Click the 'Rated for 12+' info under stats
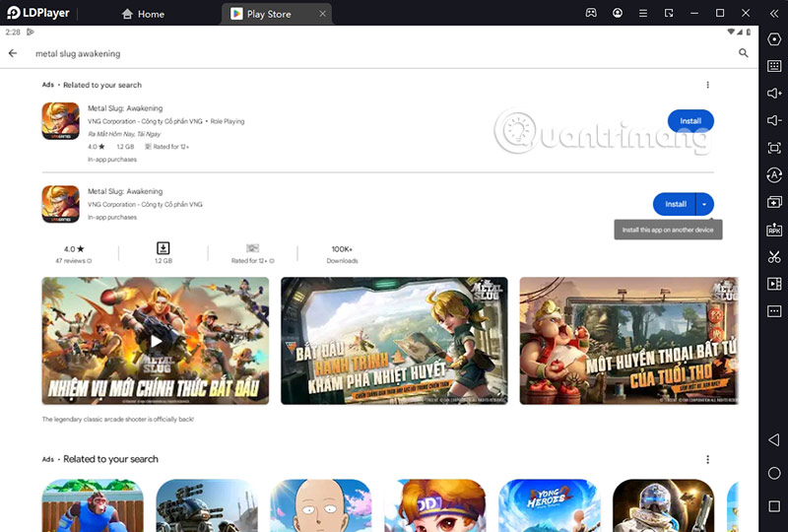This screenshot has height=532, width=788. tap(252, 254)
